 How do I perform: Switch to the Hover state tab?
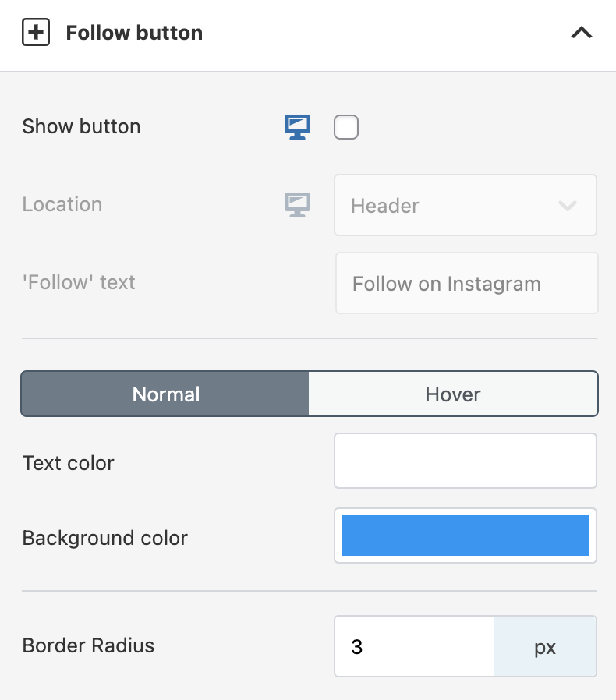pos(453,394)
